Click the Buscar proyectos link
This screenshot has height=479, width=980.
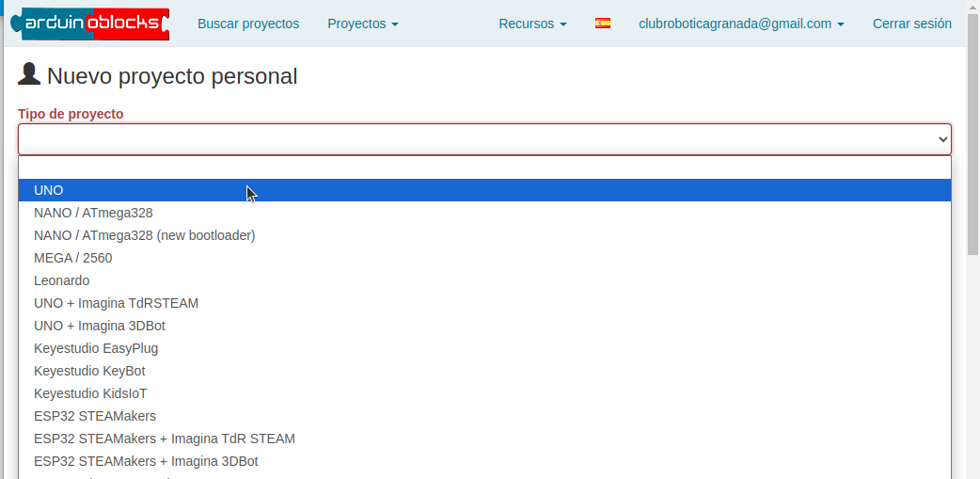tap(248, 24)
